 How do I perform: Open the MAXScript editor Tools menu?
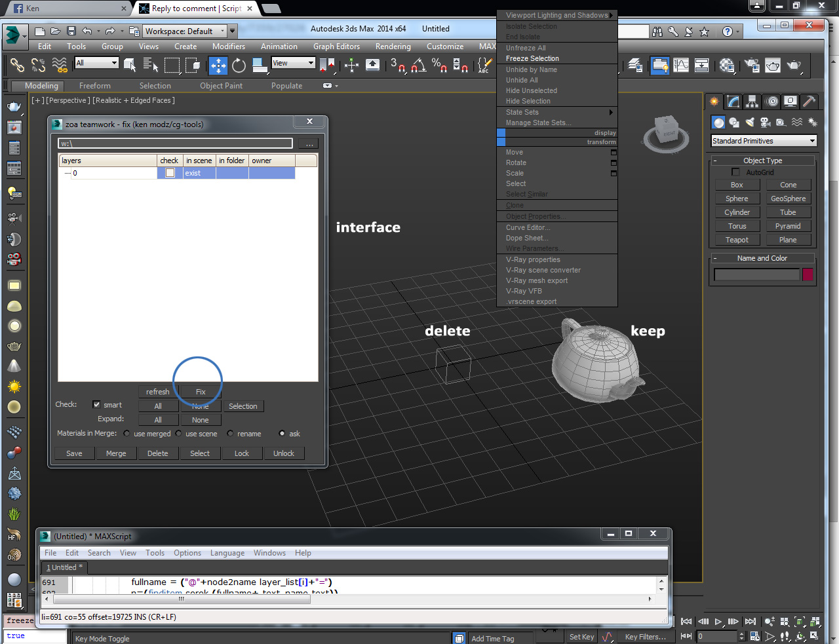155,553
